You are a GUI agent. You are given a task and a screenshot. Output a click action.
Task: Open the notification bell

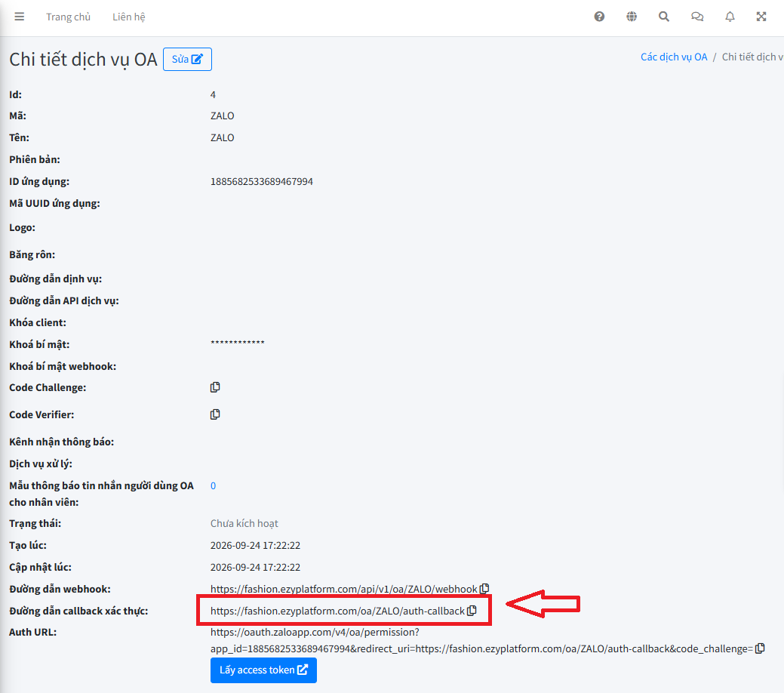(730, 17)
